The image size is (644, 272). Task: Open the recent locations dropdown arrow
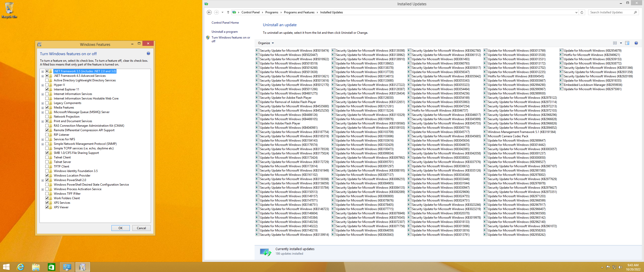(x=222, y=12)
